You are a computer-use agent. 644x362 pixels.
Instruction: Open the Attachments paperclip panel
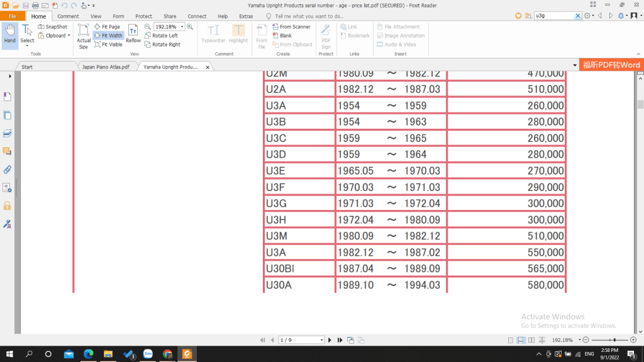click(8, 170)
